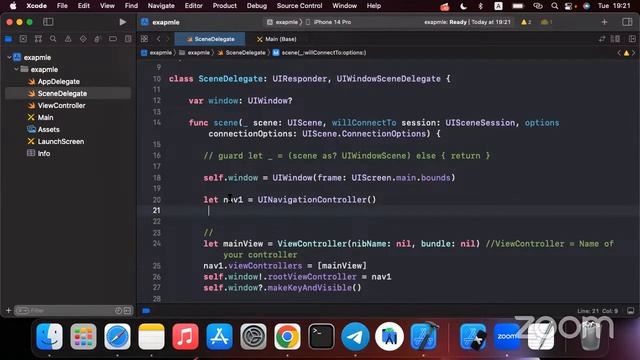Open the Issue navigator warning icon
640x360 pixels.
[68, 39]
